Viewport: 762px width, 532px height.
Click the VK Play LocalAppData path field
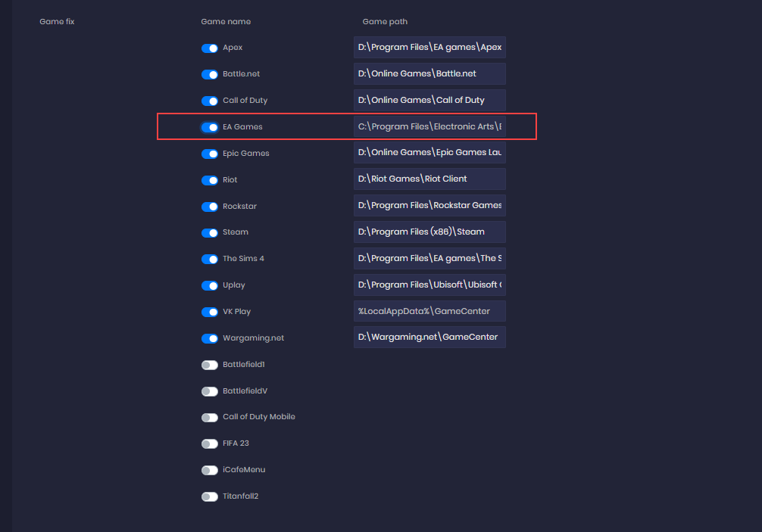click(x=429, y=311)
